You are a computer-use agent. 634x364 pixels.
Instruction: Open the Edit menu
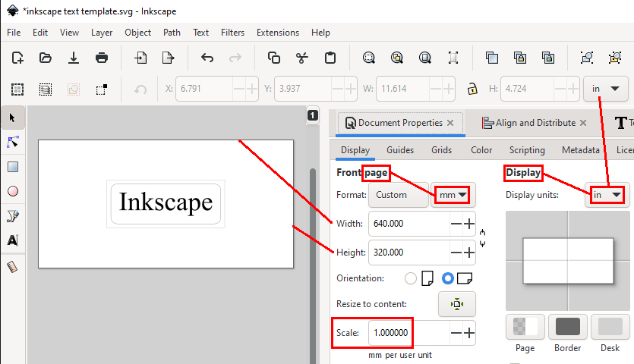40,33
